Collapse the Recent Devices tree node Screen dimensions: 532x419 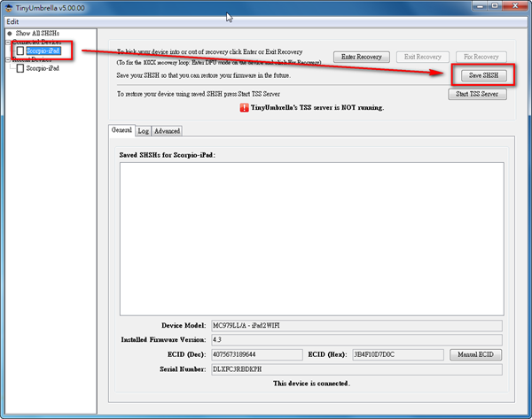(8, 59)
